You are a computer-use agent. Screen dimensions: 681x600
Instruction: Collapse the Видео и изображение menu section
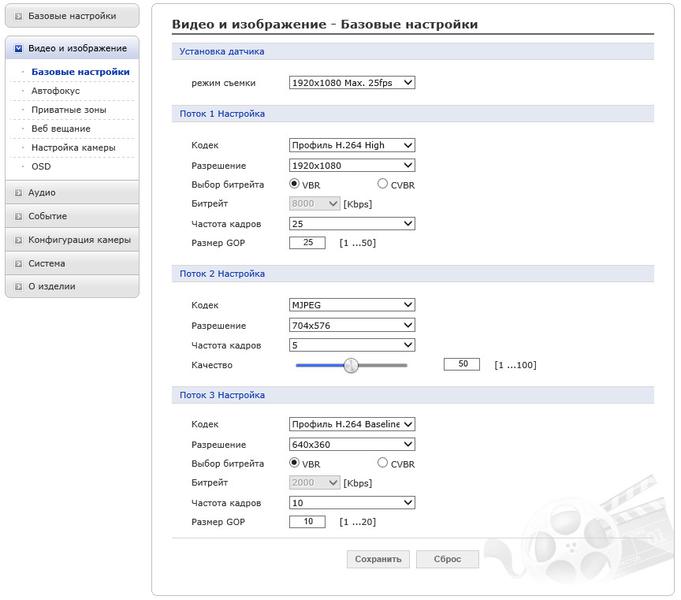click(x=72, y=48)
